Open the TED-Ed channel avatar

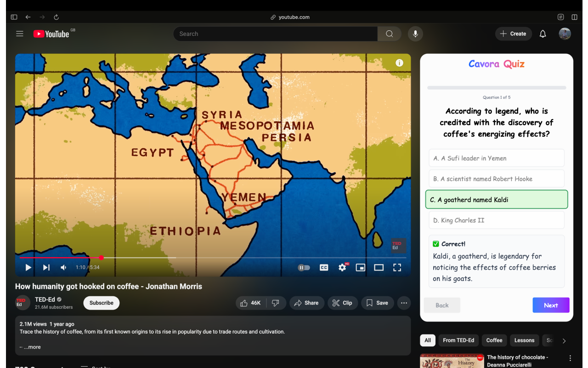coord(23,303)
